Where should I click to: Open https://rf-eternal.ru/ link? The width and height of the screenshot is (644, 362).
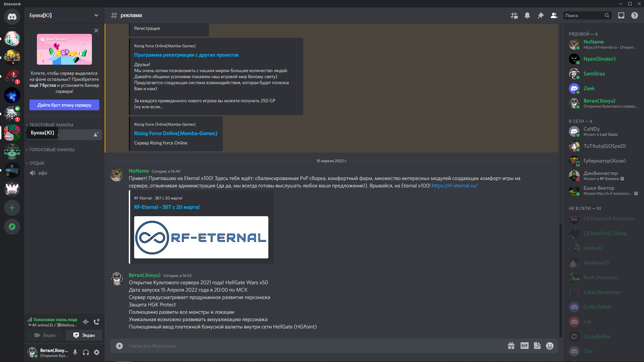(x=454, y=186)
